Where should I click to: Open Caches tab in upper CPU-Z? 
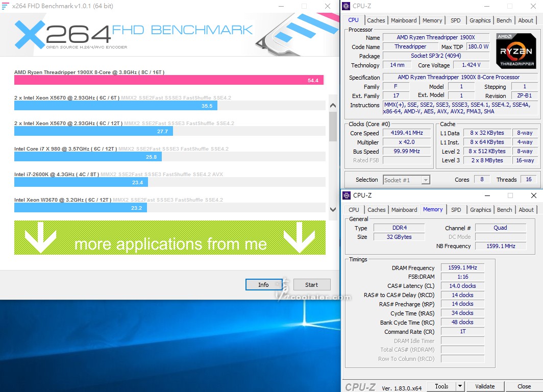pos(376,20)
